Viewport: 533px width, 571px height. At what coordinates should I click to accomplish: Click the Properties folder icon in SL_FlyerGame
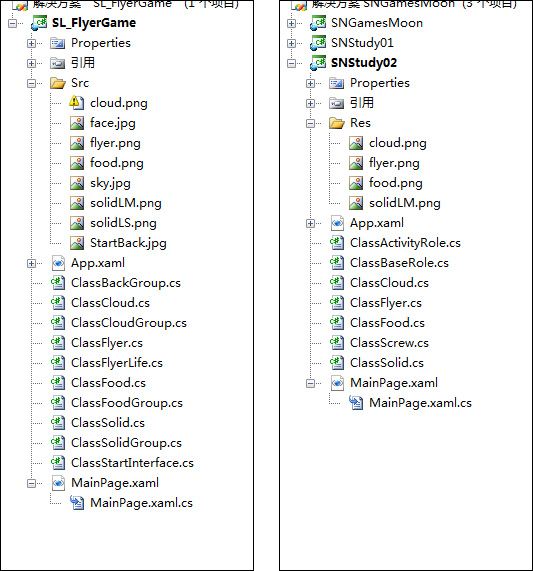[58, 43]
